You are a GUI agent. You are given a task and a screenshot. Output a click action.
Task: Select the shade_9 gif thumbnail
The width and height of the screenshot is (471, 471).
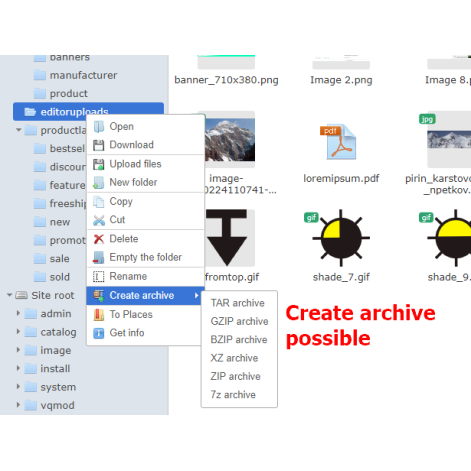(x=449, y=238)
